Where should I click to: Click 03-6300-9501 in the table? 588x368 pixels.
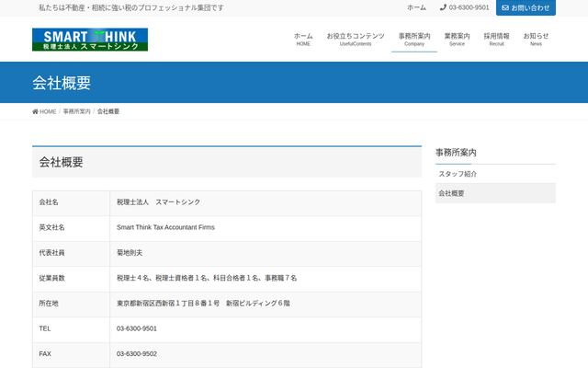(137, 328)
